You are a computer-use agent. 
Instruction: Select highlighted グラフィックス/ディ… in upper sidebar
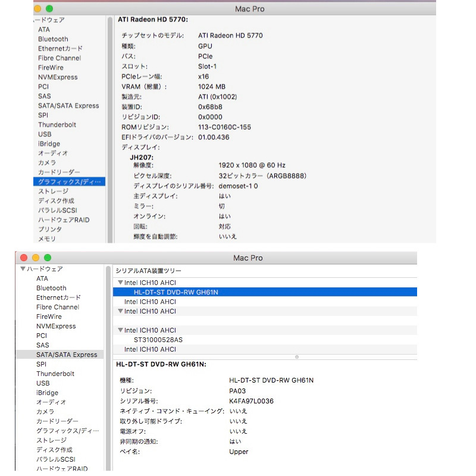(x=69, y=181)
